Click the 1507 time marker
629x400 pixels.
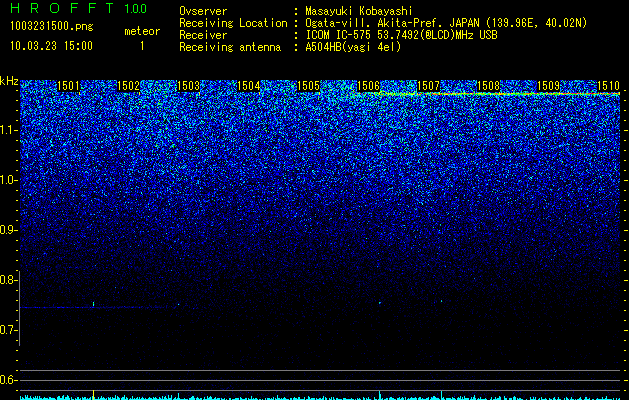pos(428,86)
